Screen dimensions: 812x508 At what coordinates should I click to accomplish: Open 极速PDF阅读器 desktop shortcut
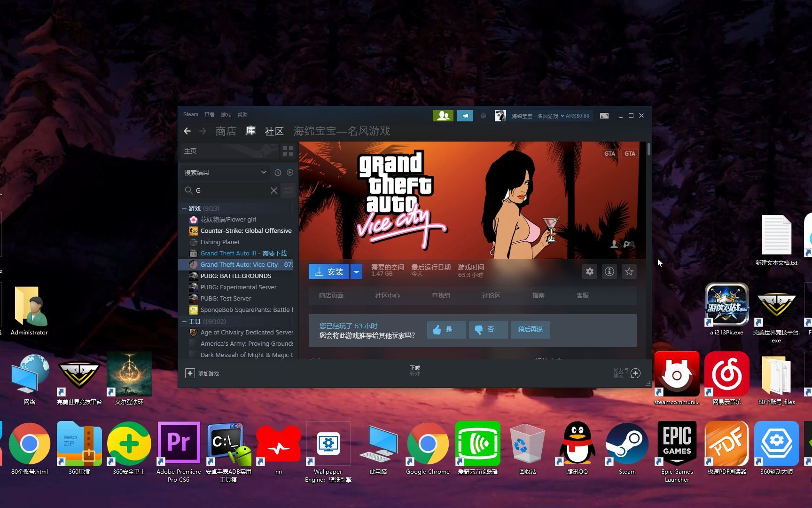726,448
